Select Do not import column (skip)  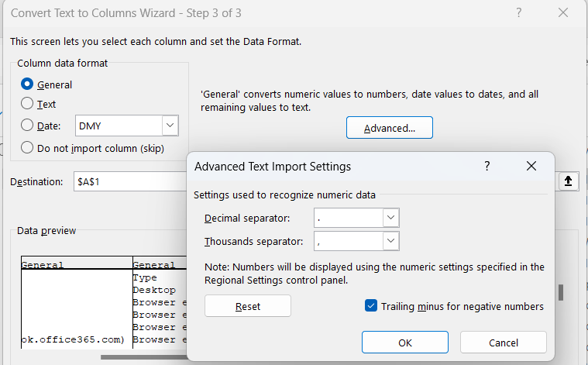[x=28, y=148]
